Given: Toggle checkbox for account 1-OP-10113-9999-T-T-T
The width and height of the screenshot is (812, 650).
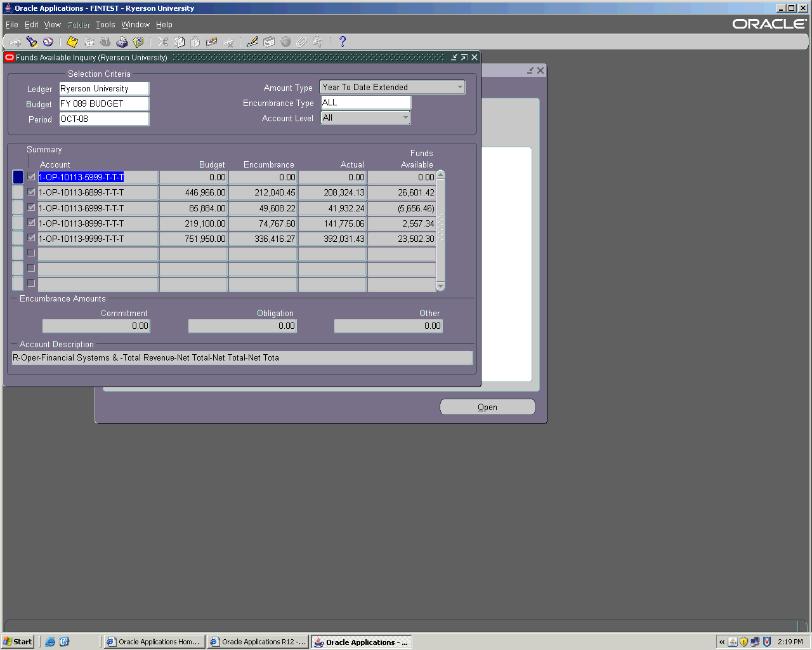Looking at the screenshot, I should [31, 238].
